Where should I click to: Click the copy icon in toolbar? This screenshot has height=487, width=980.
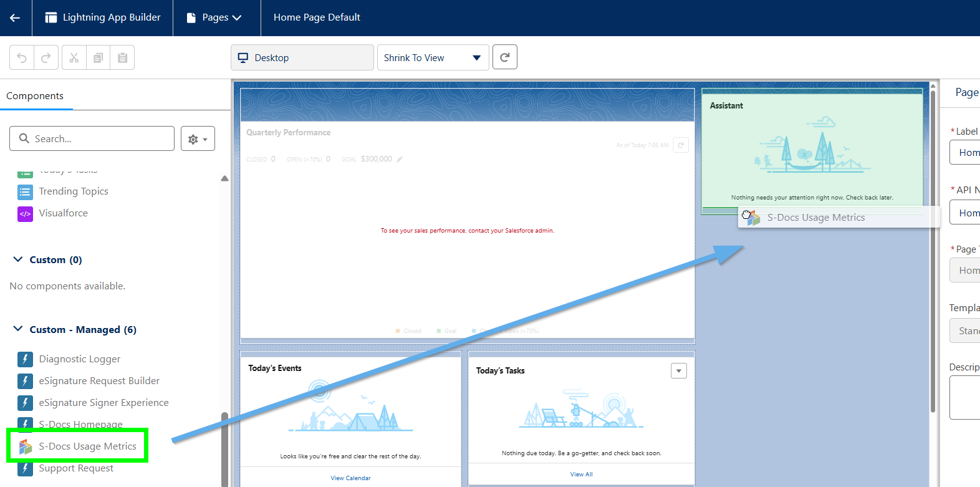pos(98,58)
